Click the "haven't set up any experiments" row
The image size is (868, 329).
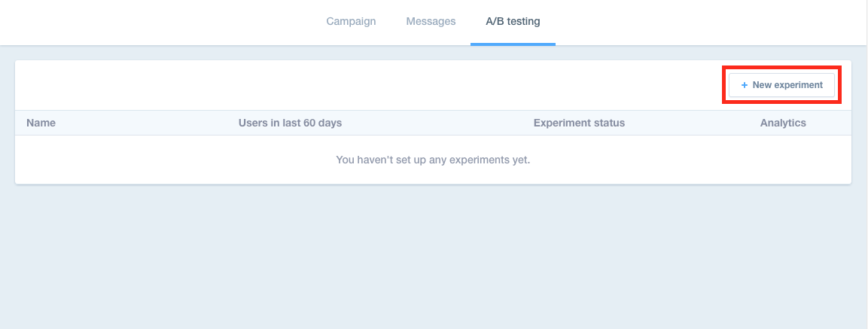pos(433,160)
